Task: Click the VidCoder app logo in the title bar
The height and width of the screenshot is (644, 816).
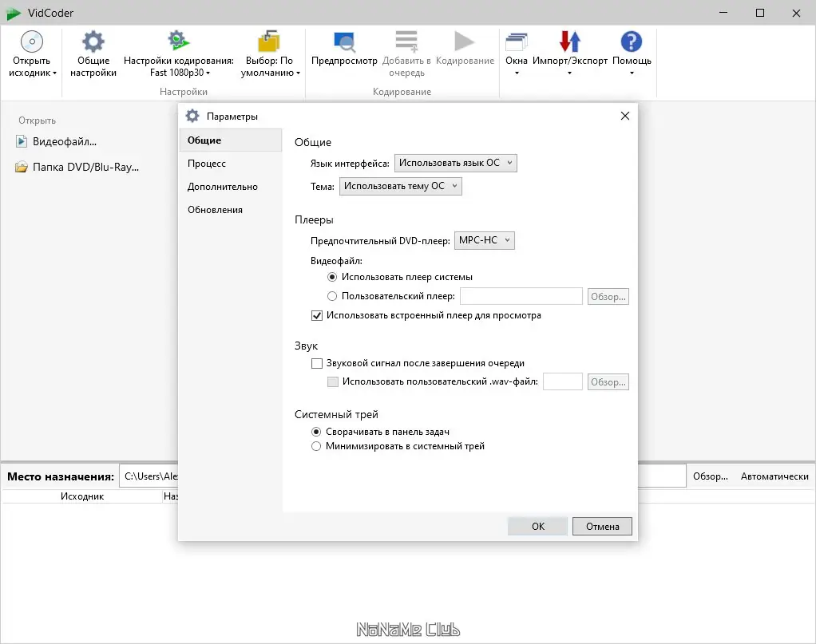Action: pos(14,14)
